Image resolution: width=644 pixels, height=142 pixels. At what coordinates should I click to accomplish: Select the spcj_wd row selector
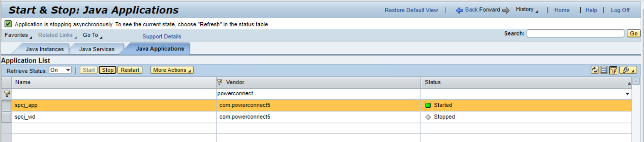click(x=6, y=117)
